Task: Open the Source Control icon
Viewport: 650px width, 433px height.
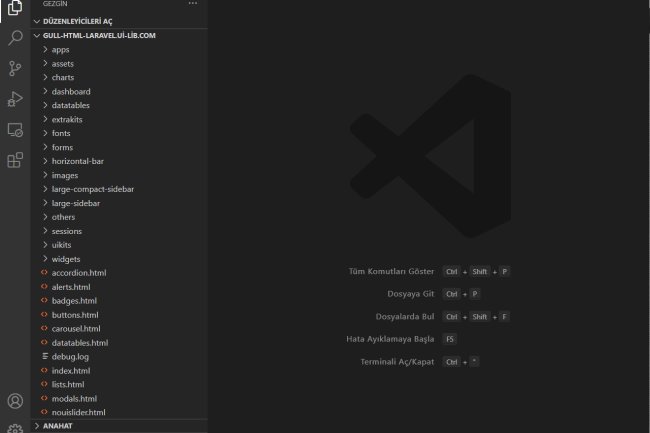Action: pyautogui.click(x=15, y=68)
